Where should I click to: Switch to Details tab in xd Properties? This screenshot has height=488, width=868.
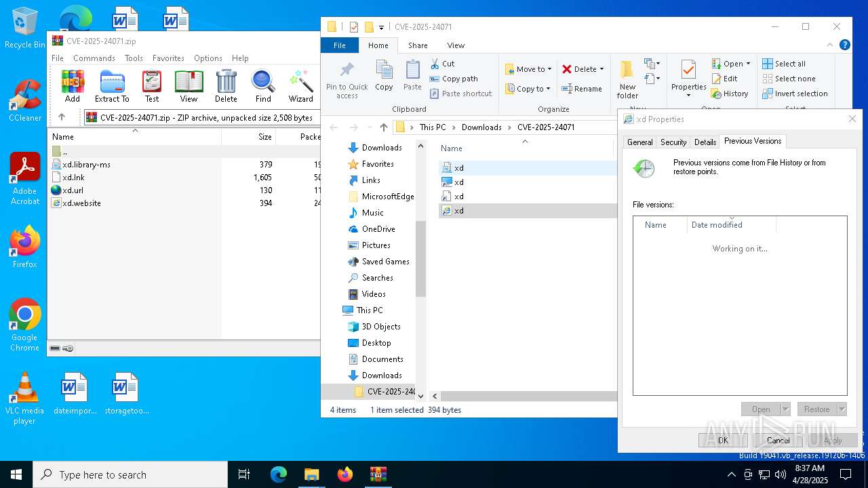pos(705,142)
